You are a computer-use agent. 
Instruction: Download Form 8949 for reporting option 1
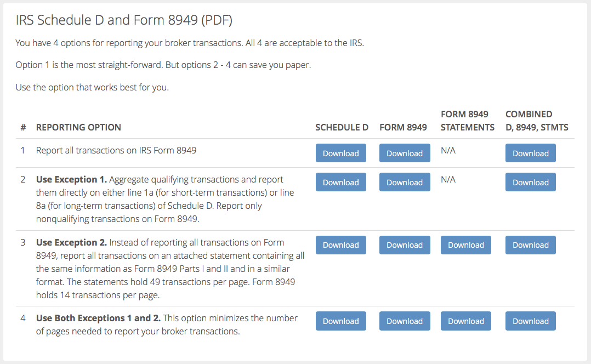[x=405, y=153]
